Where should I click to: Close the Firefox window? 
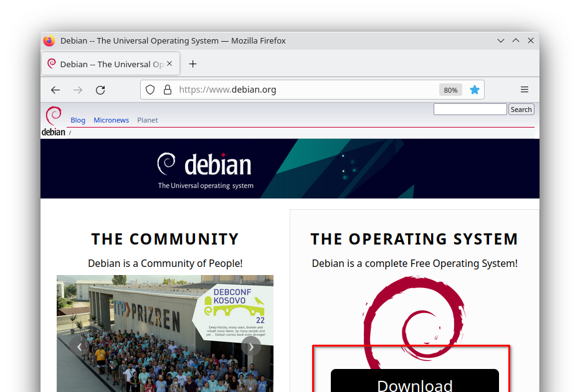[530, 40]
